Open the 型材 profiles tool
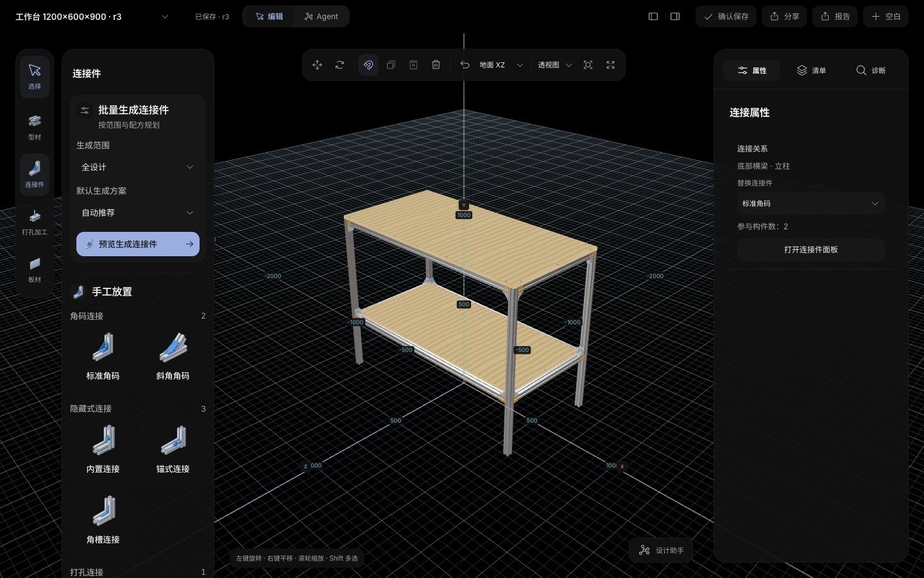This screenshot has width=924, height=578. pos(35,127)
